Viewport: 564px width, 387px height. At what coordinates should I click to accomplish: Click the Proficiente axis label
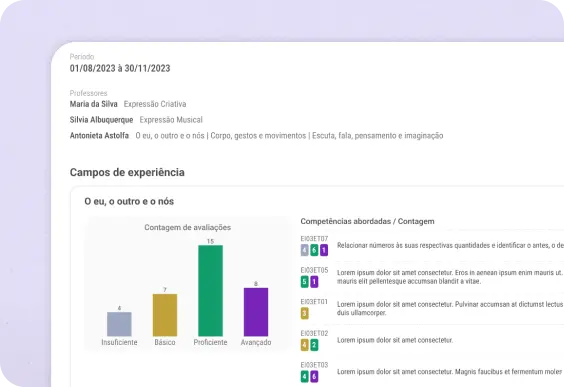210,342
